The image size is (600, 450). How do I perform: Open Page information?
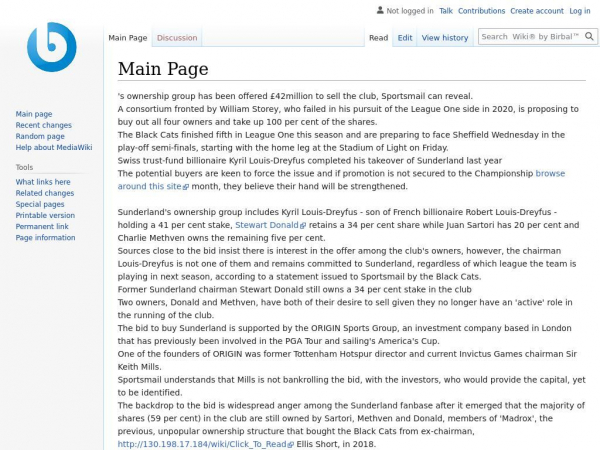coord(46,237)
